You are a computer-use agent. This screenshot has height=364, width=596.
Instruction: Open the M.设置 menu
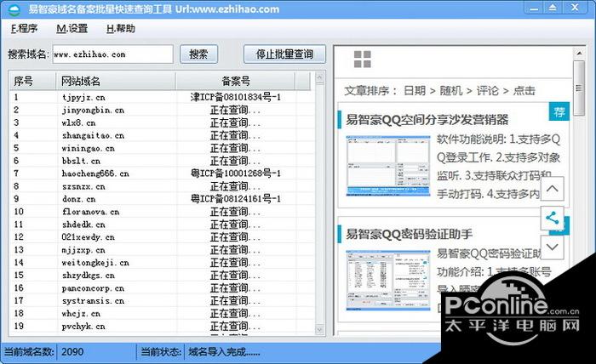(72, 28)
